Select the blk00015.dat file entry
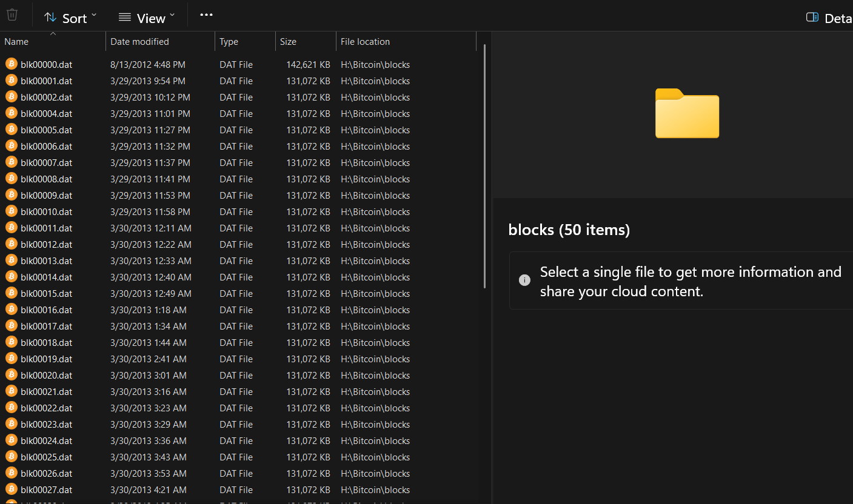Screen dimensions: 853x504 (x=47, y=293)
